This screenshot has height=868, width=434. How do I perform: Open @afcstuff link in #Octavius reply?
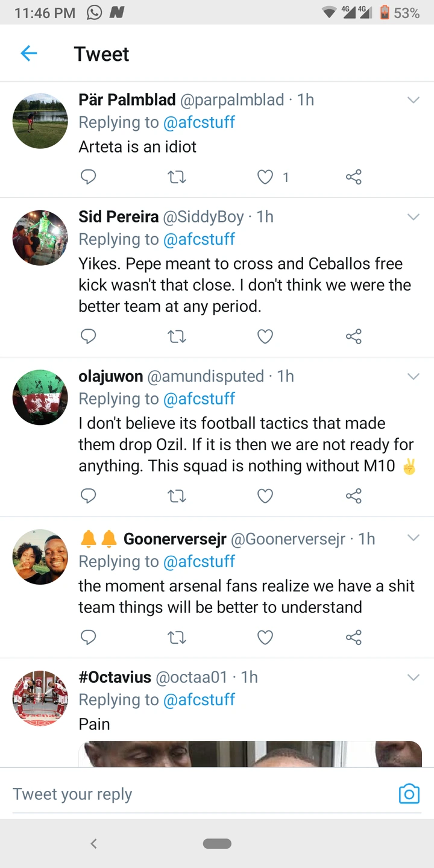pyautogui.click(x=199, y=700)
